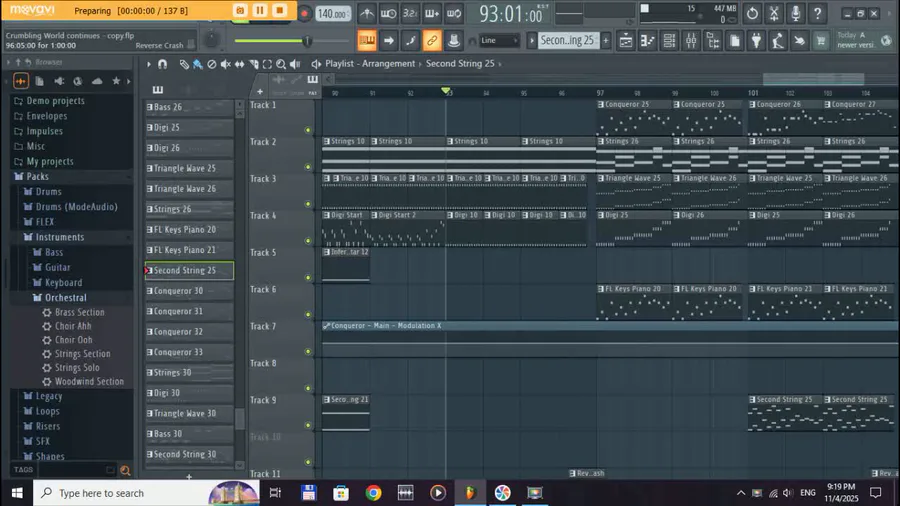Select the Conqueror 30 pattern
The height and width of the screenshot is (506, 900).
point(189,291)
